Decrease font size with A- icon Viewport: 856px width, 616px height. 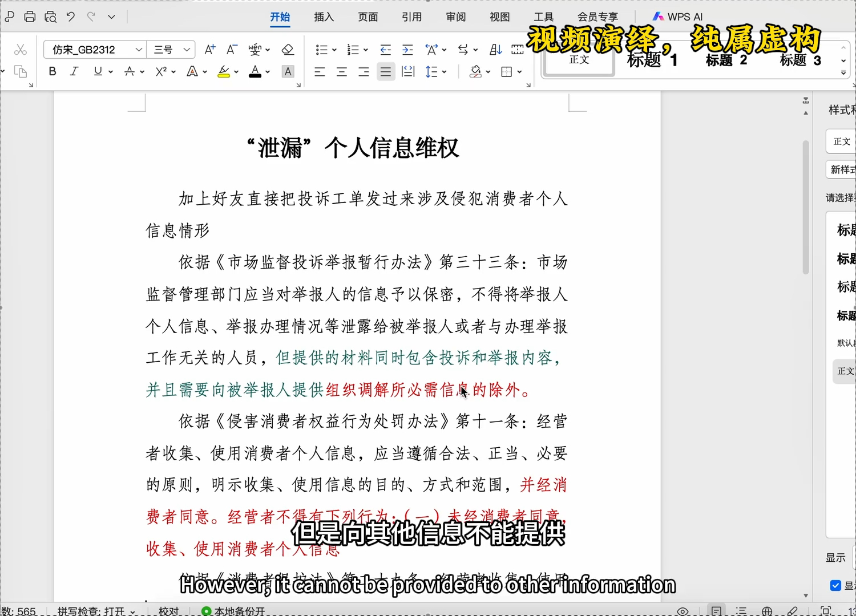click(x=231, y=50)
